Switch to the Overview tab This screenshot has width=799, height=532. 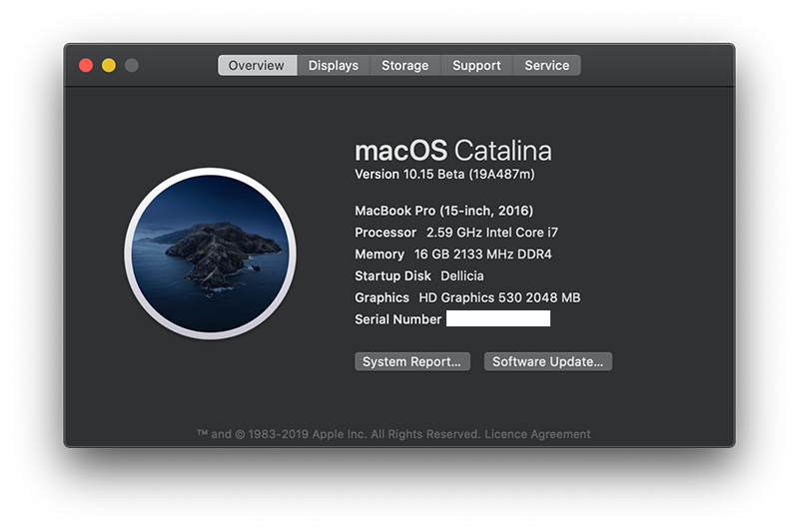click(258, 65)
